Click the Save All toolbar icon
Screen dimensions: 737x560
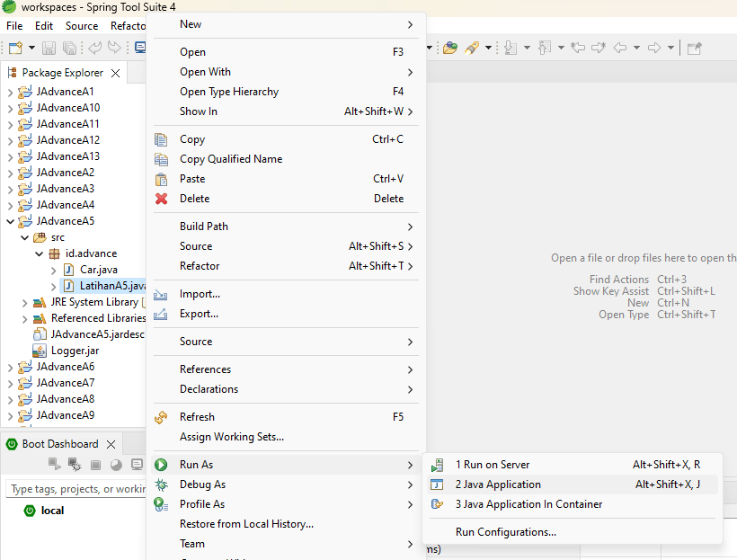pos(69,48)
